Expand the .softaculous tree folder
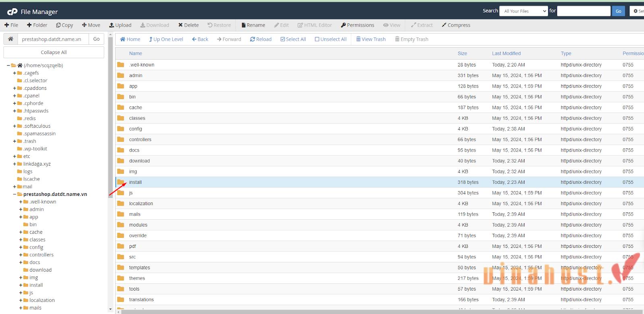644x314 pixels. (14, 126)
